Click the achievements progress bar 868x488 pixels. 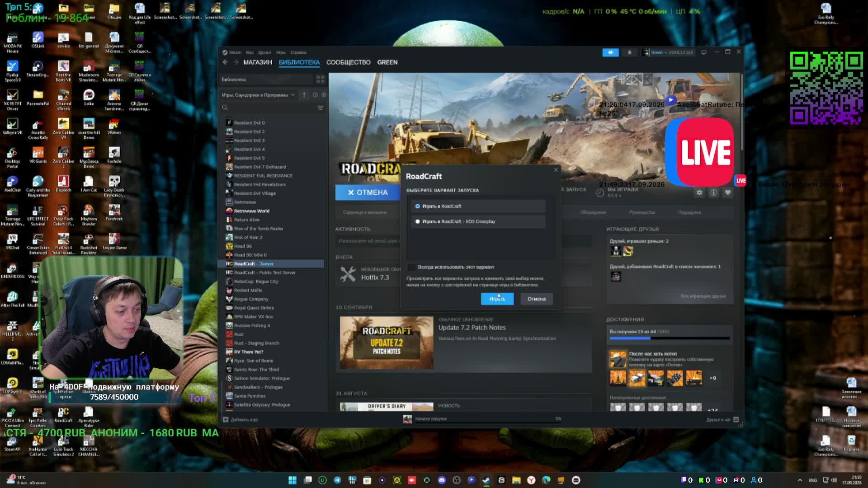click(669, 338)
